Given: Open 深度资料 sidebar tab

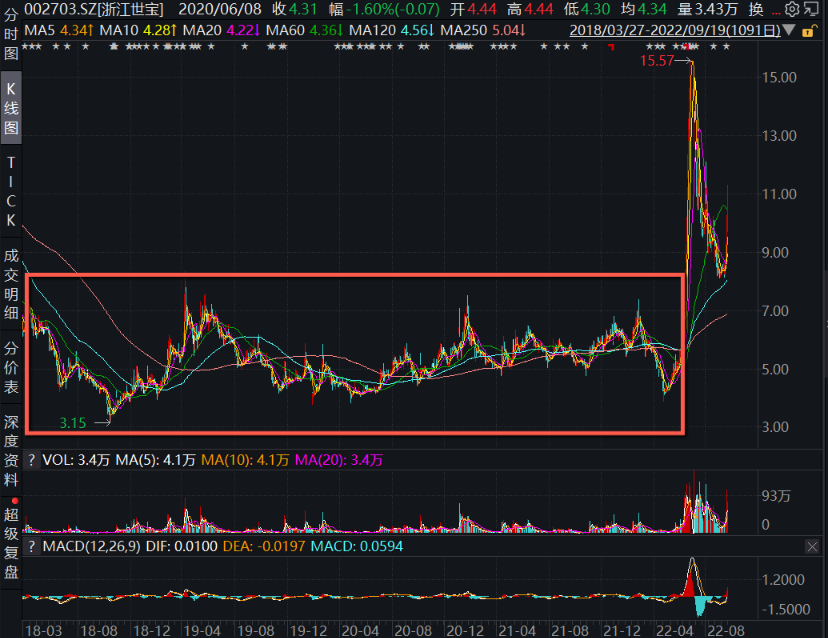Looking at the screenshot, I should pyautogui.click(x=11, y=445).
